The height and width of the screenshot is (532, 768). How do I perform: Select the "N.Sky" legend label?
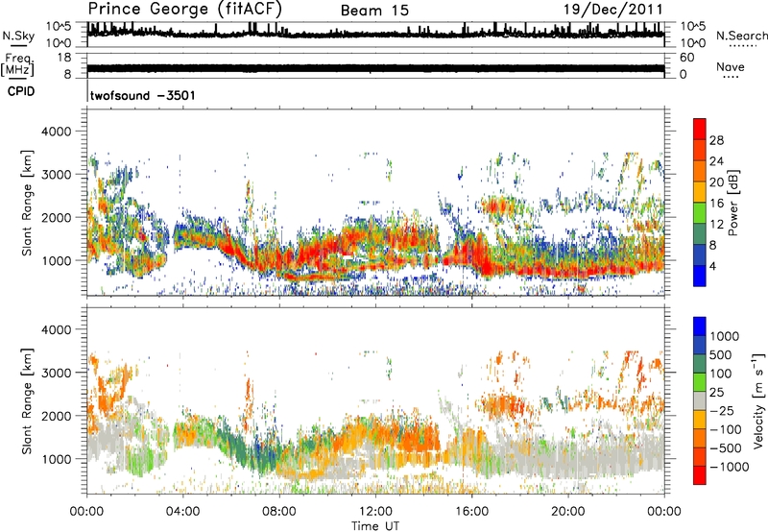18,36
